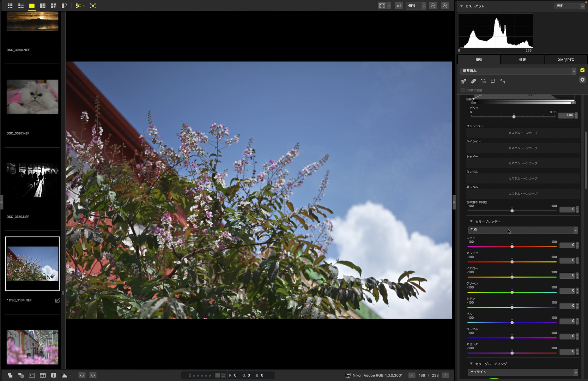Click the fit-to-screen icon
The image size is (588, 381).
(x=382, y=6)
